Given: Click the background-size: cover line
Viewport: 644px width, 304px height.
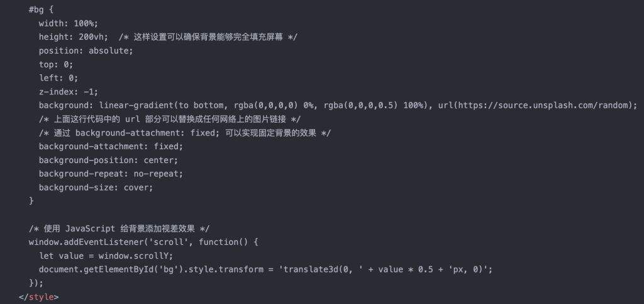Looking at the screenshot, I should 96,187.
